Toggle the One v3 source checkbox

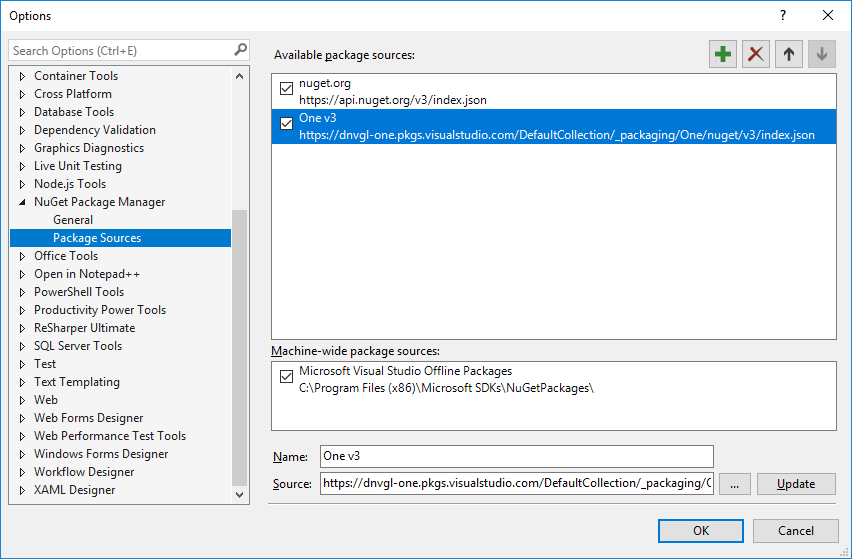click(288, 125)
